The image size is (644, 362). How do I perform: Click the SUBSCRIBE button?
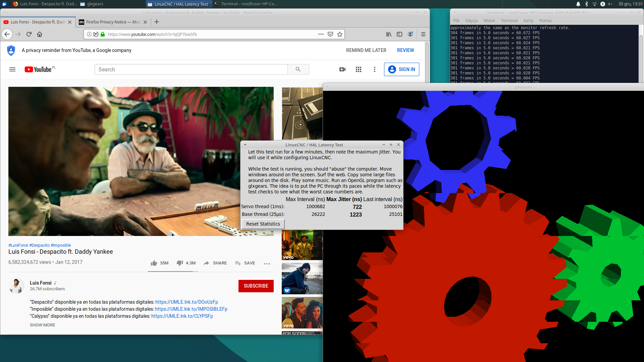coord(256,286)
